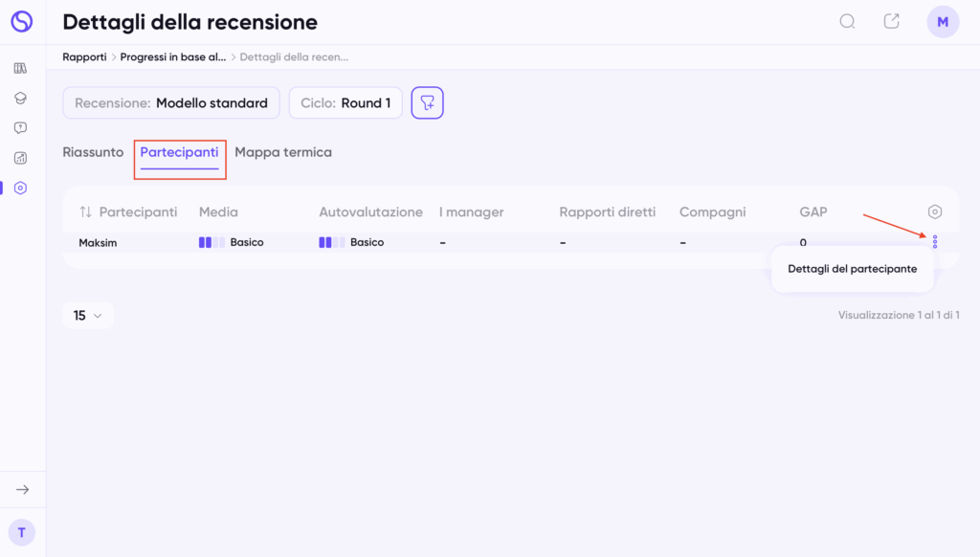Select Dettagli del partecipante menu entry

[853, 269]
